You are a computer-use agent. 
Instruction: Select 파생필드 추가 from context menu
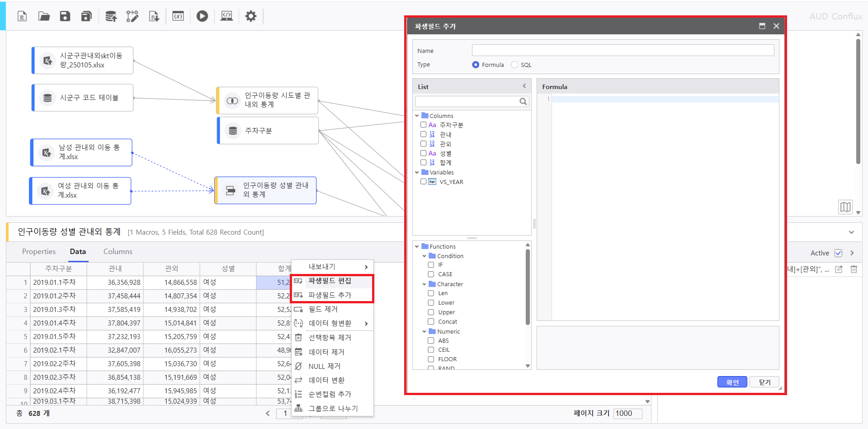click(330, 295)
